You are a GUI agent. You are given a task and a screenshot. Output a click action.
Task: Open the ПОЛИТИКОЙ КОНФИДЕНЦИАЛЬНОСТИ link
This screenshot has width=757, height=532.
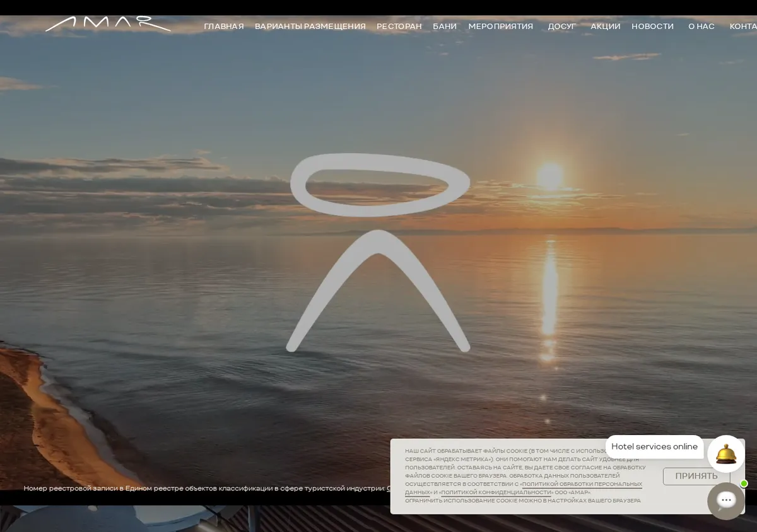coord(496,493)
